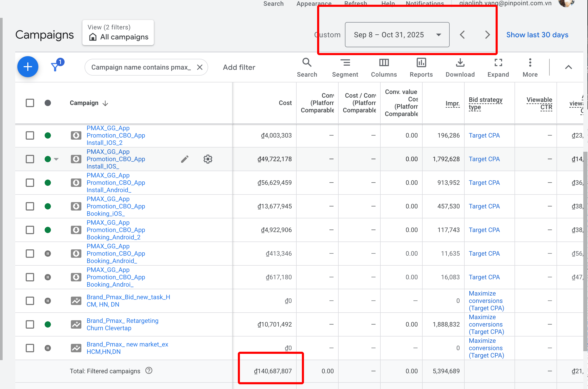Open the All campaigns view selector

(x=118, y=33)
